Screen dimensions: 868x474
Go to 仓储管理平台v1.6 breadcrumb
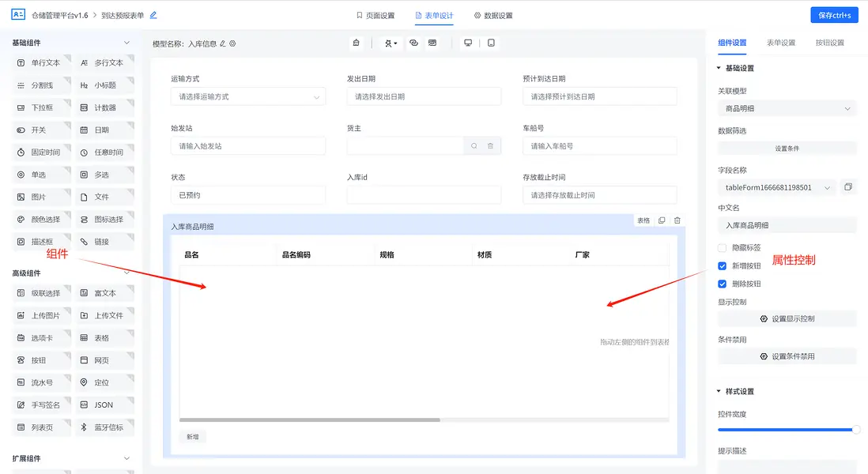click(x=60, y=16)
